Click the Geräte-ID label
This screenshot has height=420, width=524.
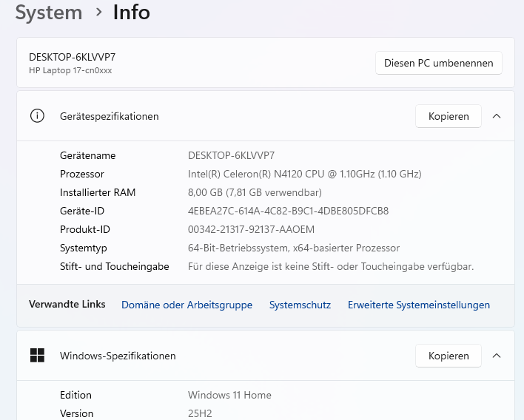pyautogui.click(x=82, y=211)
